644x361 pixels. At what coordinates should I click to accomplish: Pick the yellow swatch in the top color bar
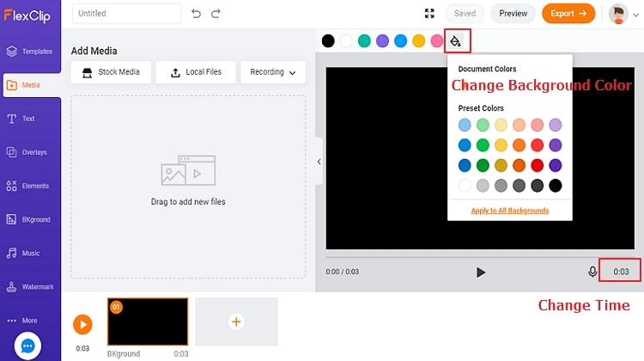point(418,41)
